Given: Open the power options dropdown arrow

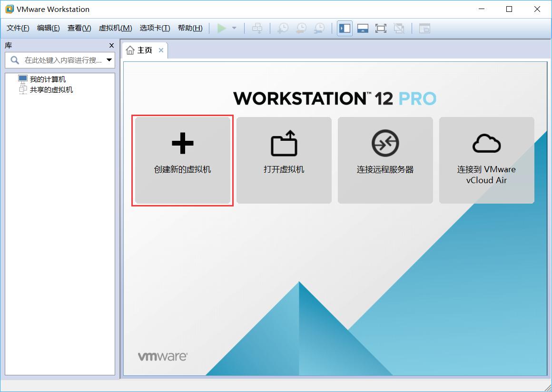Looking at the screenshot, I should point(234,28).
